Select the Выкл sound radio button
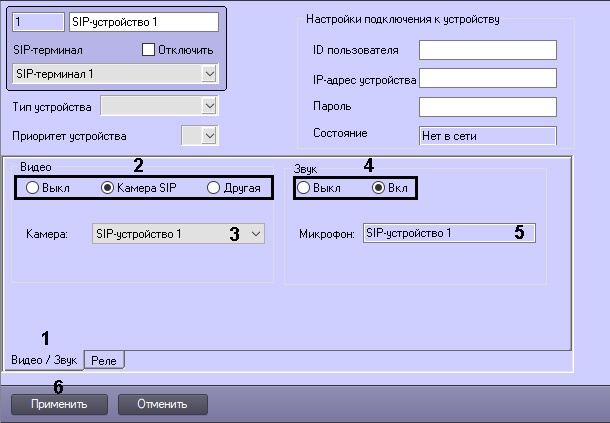Viewport: 610px width, 423px height. tap(303, 187)
